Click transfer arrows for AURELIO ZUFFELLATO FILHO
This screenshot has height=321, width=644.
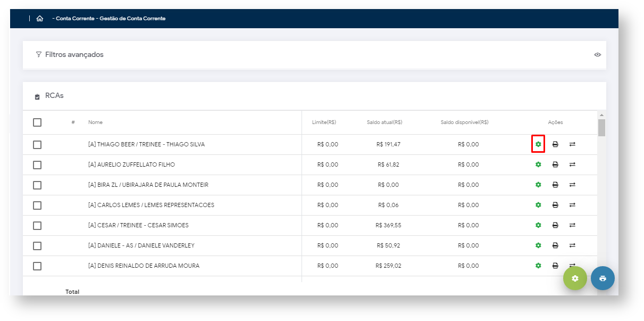tap(572, 164)
